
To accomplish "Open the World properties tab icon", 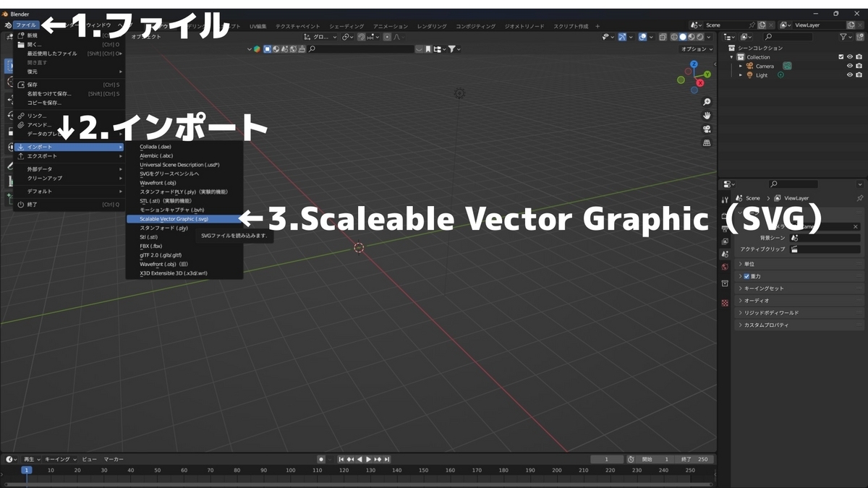I will (x=725, y=267).
